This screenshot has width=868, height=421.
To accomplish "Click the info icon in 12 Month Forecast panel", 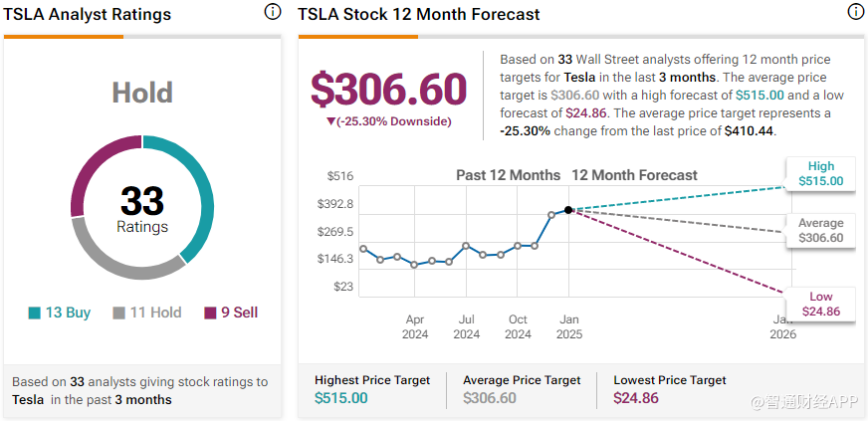I will (x=856, y=13).
